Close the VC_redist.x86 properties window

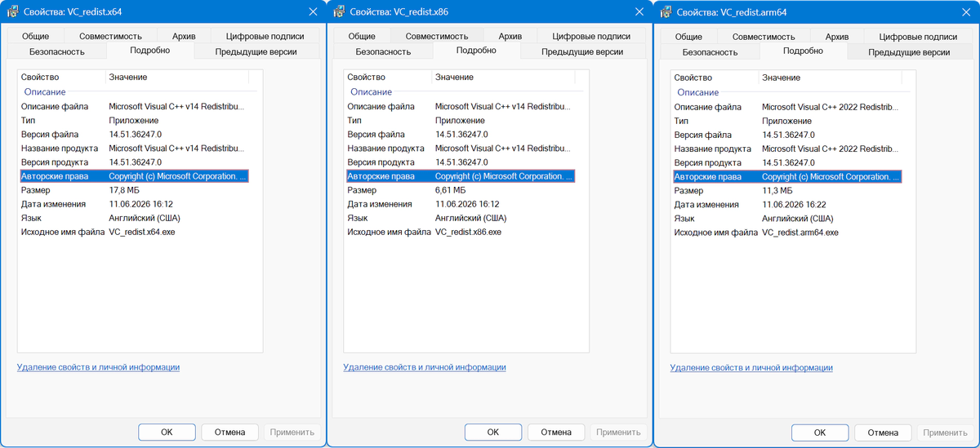pos(639,11)
